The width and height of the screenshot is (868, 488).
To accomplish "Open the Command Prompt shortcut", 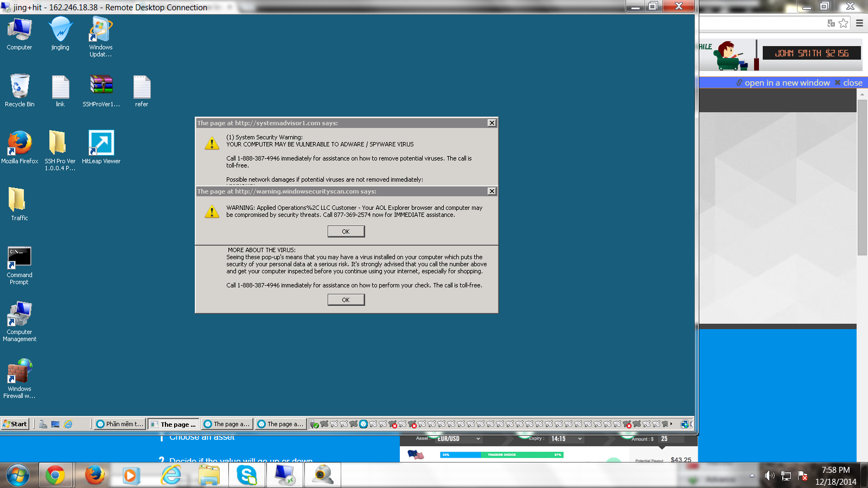I will coord(20,266).
